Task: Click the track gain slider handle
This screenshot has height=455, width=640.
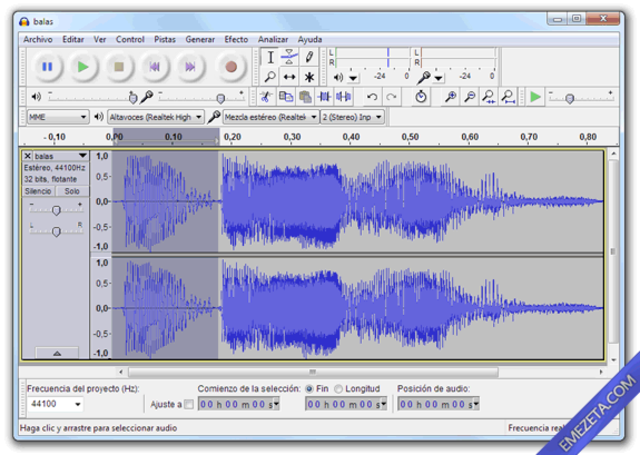Action: (56, 210)
